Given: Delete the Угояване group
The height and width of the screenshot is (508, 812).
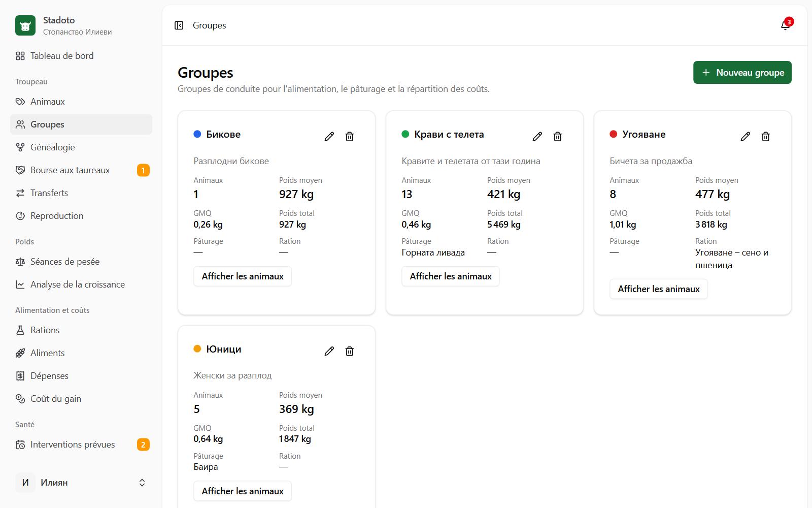Looking at the screenshot, I should click(x=766, y=137).
